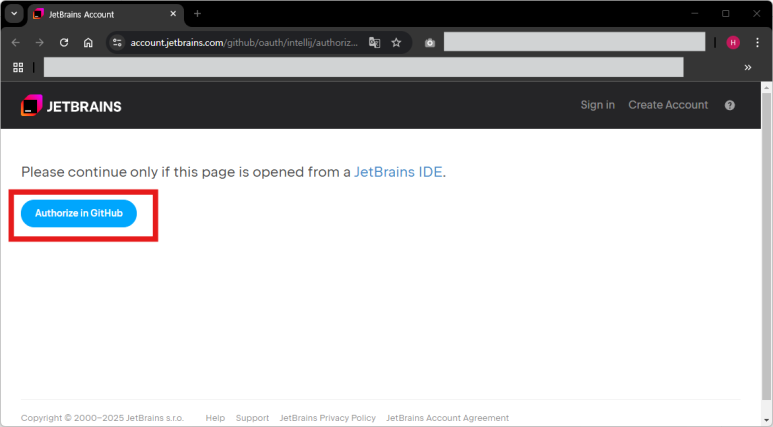The image size is (773, 427).
Task: Open the JetBrains Privacy Policy link
Action: pos(328,418)
